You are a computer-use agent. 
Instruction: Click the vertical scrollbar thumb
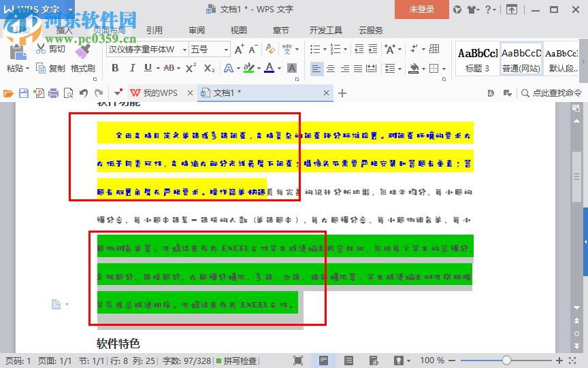(x=576, y=177)
